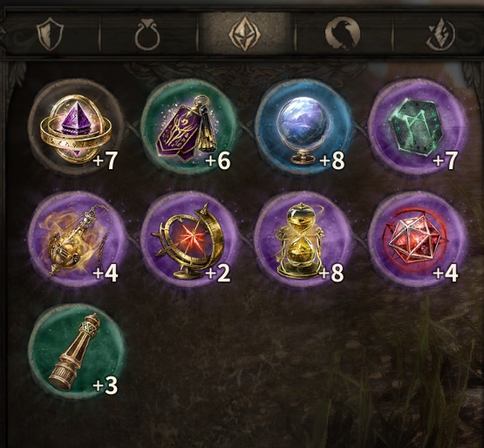
Task: Click the +7 level on pyramid item
Action: click(x=105, y=160)
